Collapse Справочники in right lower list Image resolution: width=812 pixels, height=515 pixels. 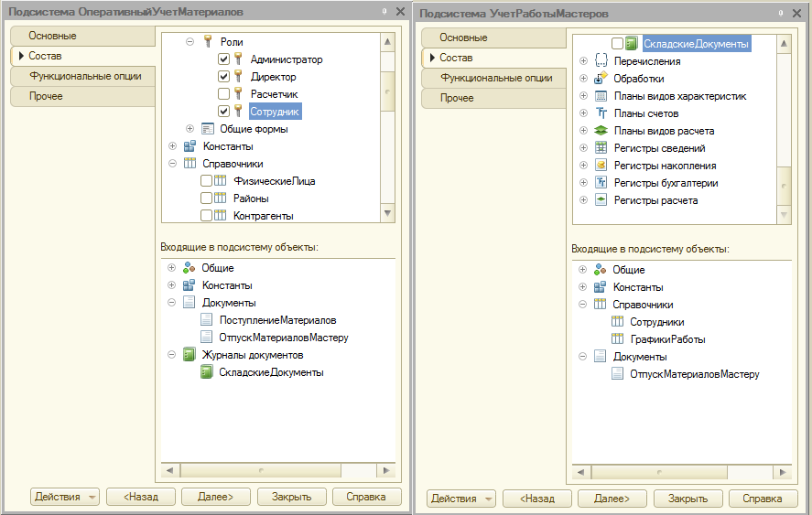click(x=582, y=305)
